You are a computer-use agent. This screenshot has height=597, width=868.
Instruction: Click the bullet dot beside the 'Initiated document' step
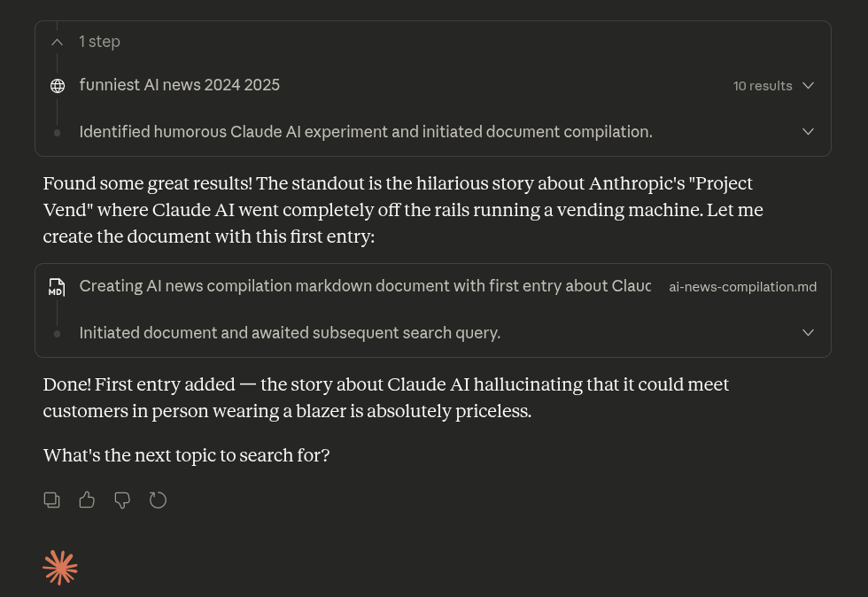pos(57,333)
